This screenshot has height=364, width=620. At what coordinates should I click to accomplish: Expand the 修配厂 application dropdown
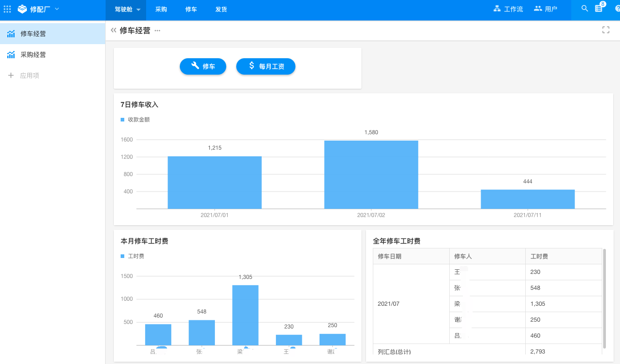(56, 9)
